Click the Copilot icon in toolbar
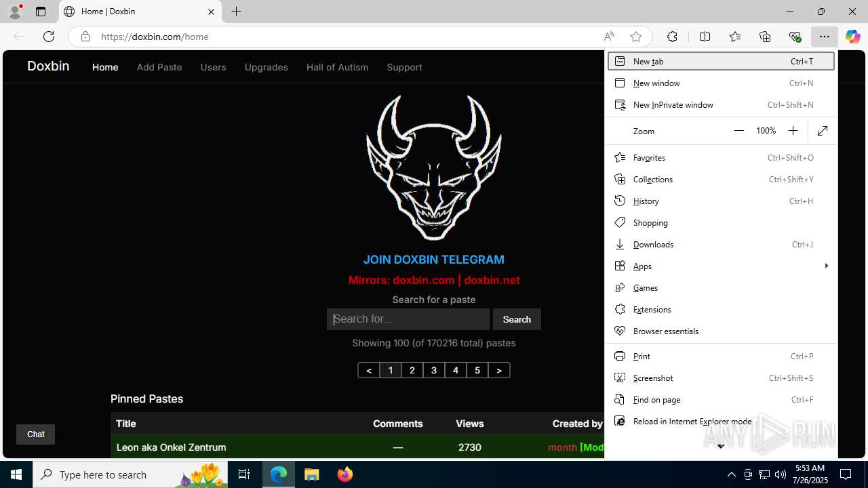 852,37
